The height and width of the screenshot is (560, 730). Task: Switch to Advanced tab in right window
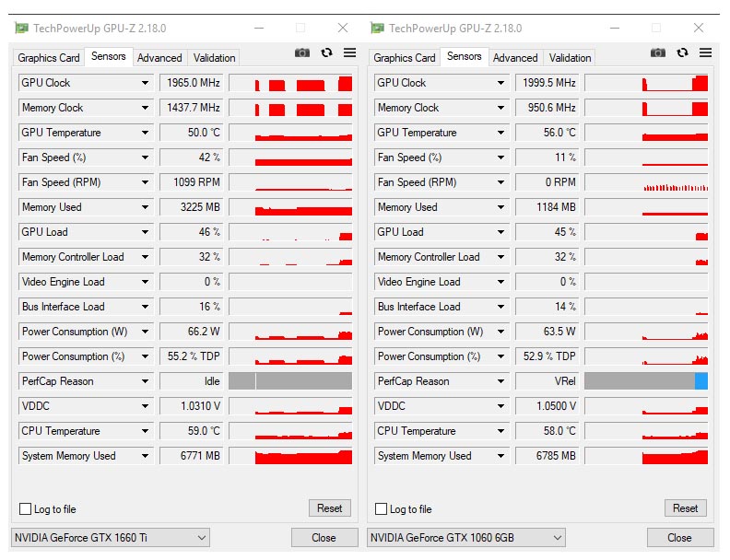point(515,58)
